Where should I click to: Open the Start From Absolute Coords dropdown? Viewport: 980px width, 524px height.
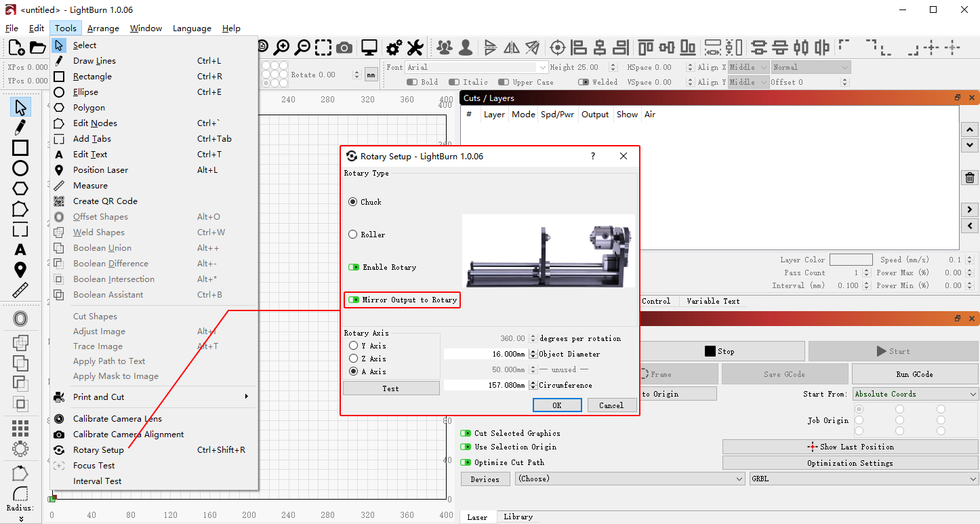click(916, 394)
